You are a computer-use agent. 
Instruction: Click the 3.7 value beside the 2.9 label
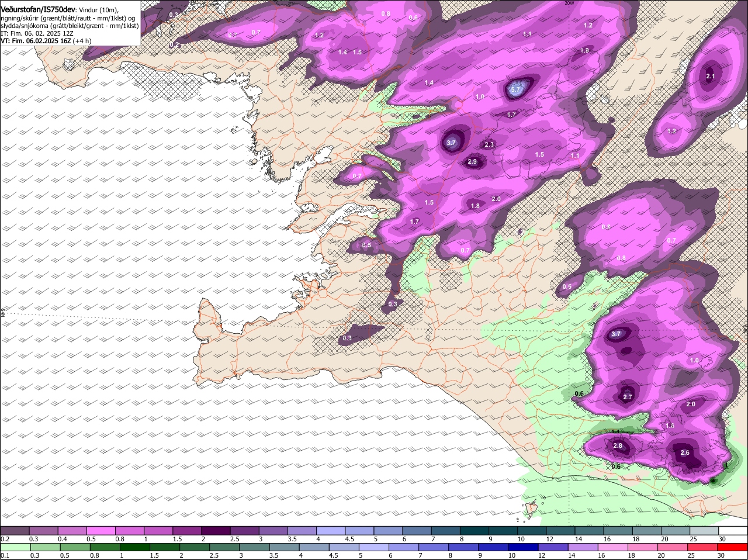pos(451,143)
